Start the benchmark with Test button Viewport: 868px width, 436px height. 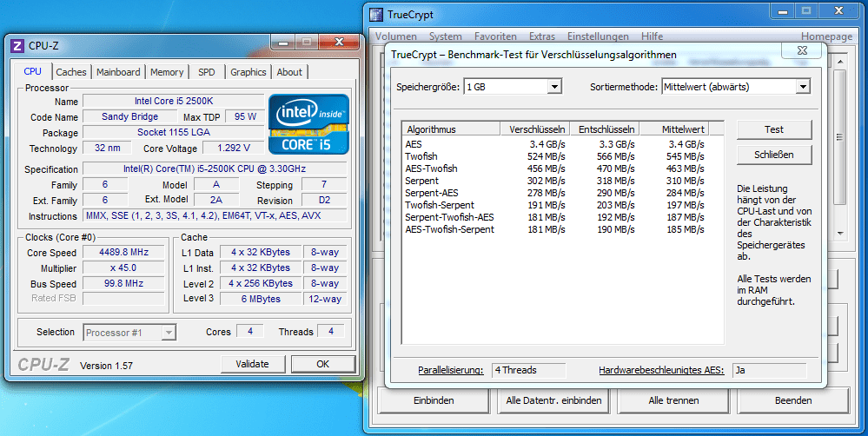774,129
